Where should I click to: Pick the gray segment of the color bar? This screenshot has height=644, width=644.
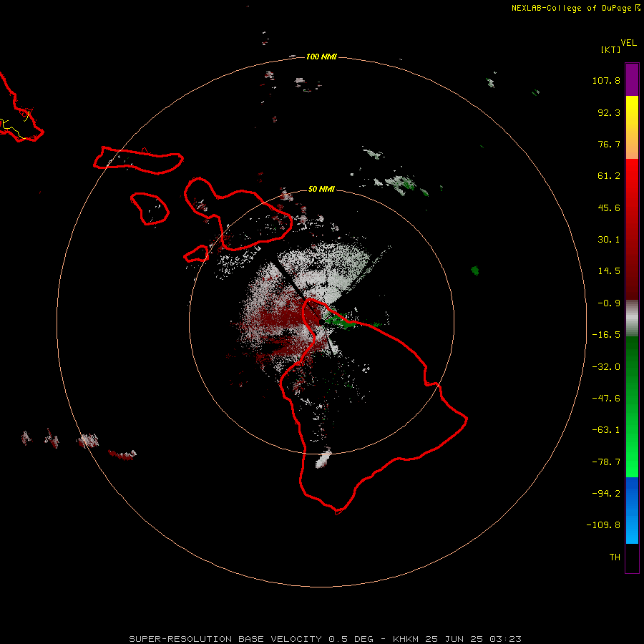coord(632,318)
